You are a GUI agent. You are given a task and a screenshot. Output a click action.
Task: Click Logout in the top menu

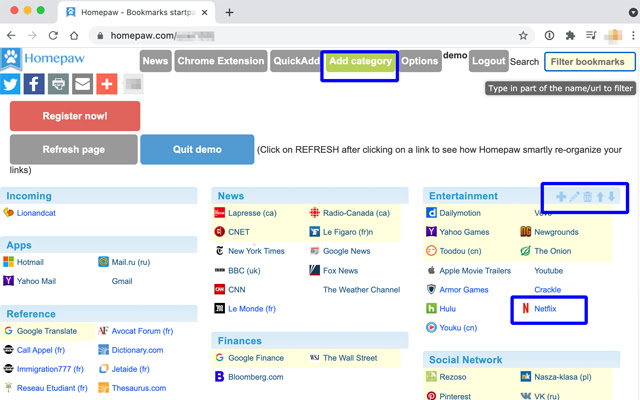tap(489, 61)
